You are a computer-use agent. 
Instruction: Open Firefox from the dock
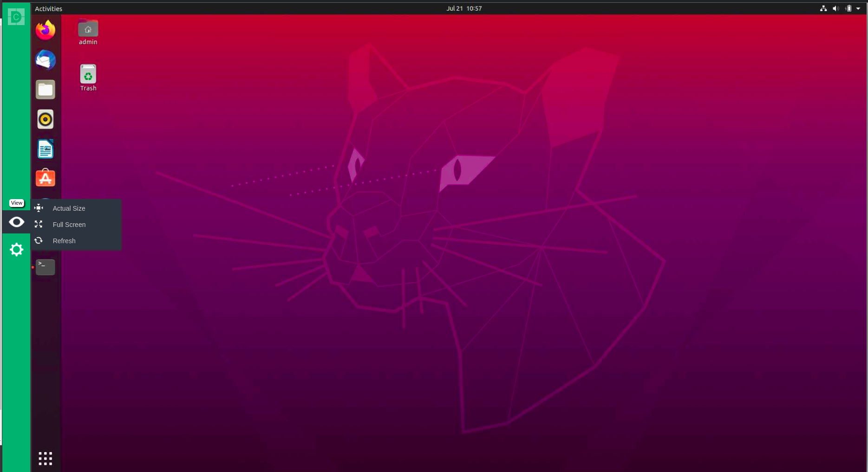point(45,30)
